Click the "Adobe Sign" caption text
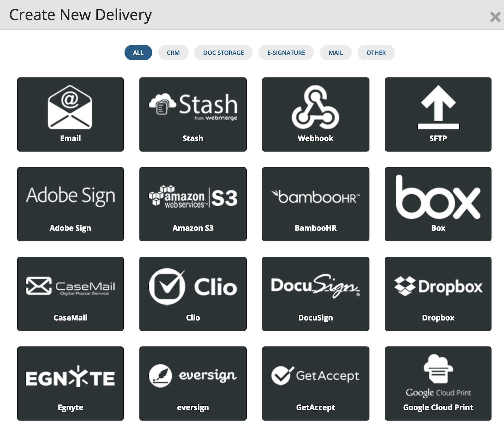504x429 pixels. coord(71,228)
